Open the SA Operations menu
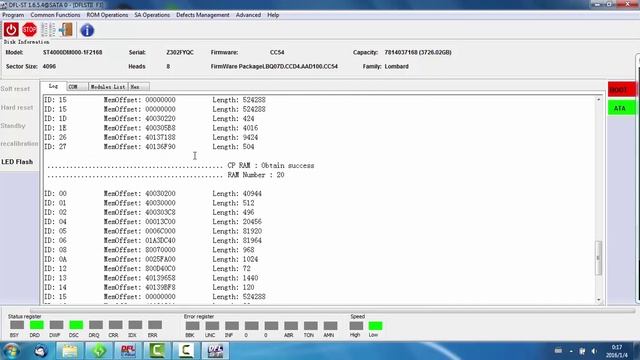This screenshot has width=640, height=360. 152,15
